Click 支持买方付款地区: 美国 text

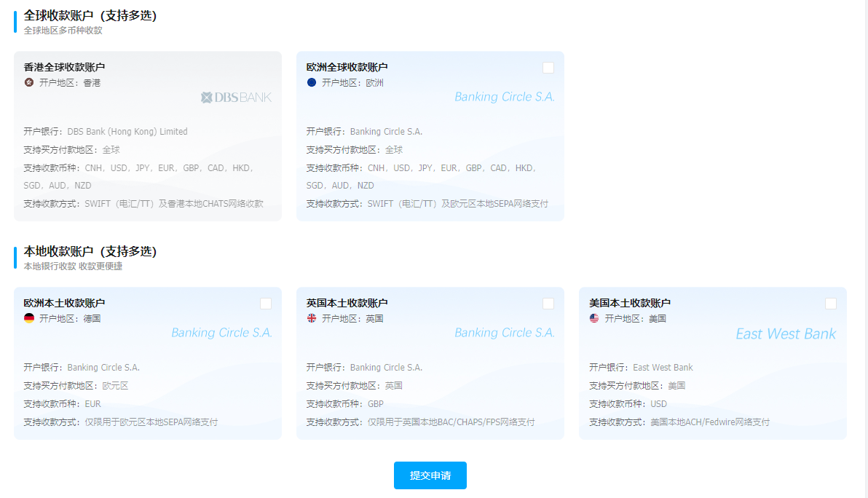(637, 386)
